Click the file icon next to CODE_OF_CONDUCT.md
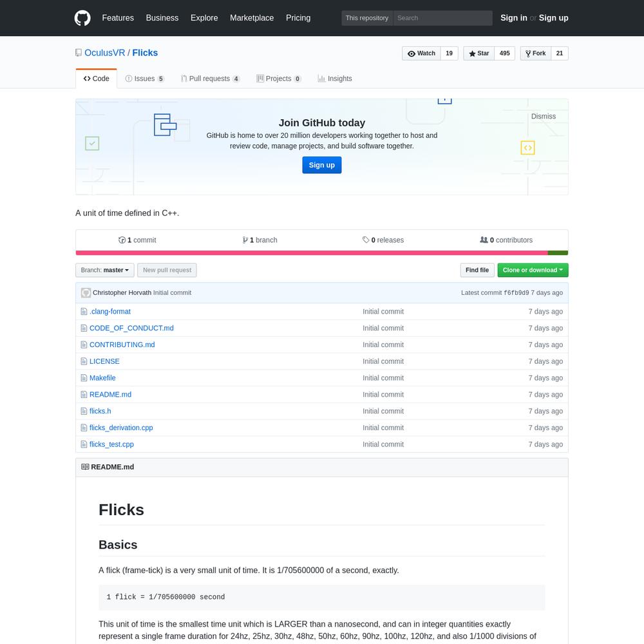This screenshot has height=644, width=644. (84, 328)
